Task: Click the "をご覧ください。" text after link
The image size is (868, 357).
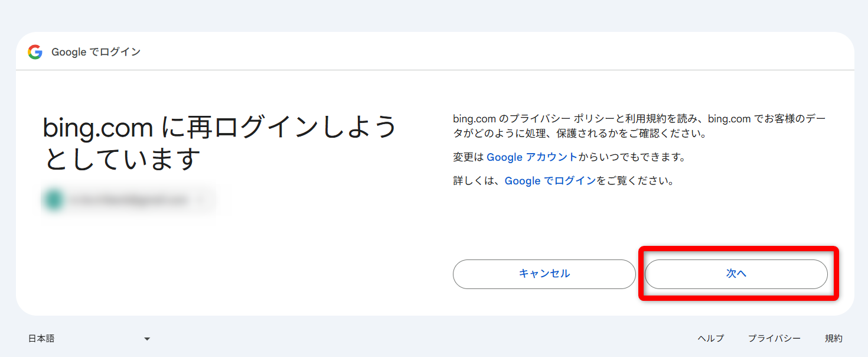Action: click(635, 181)
